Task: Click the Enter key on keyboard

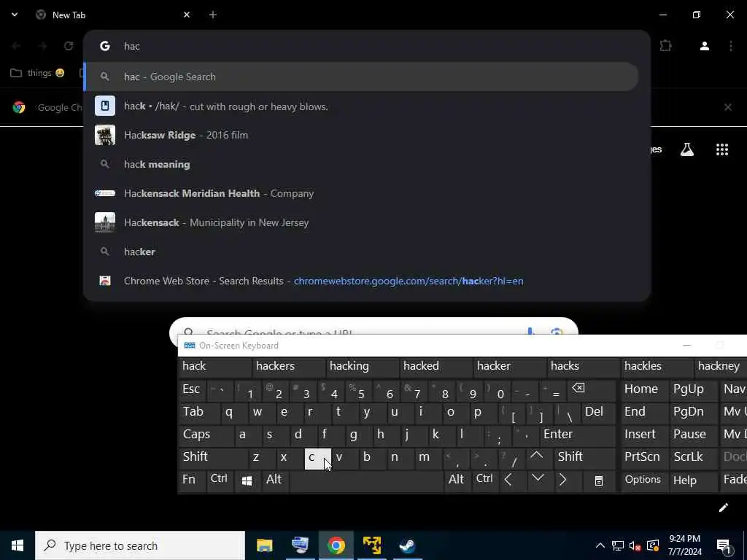Action: pyautogui.click(x=577, y=435)
